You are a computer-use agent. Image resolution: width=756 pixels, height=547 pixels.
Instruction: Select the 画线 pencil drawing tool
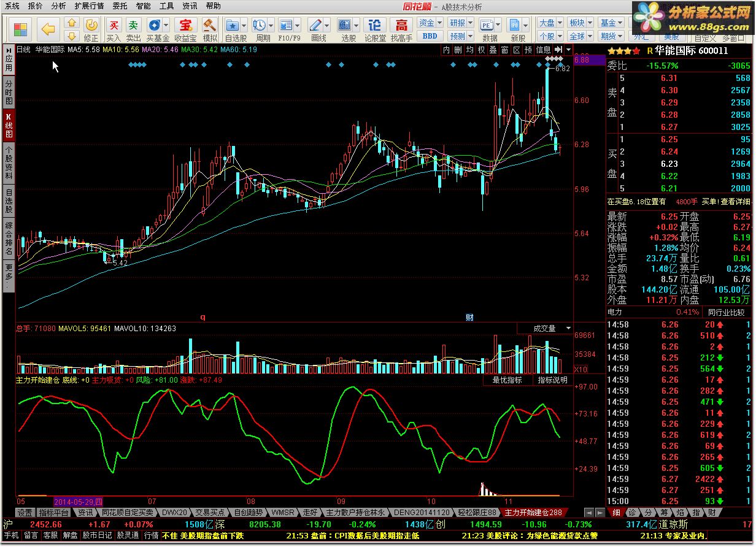(x=315, y=25)
